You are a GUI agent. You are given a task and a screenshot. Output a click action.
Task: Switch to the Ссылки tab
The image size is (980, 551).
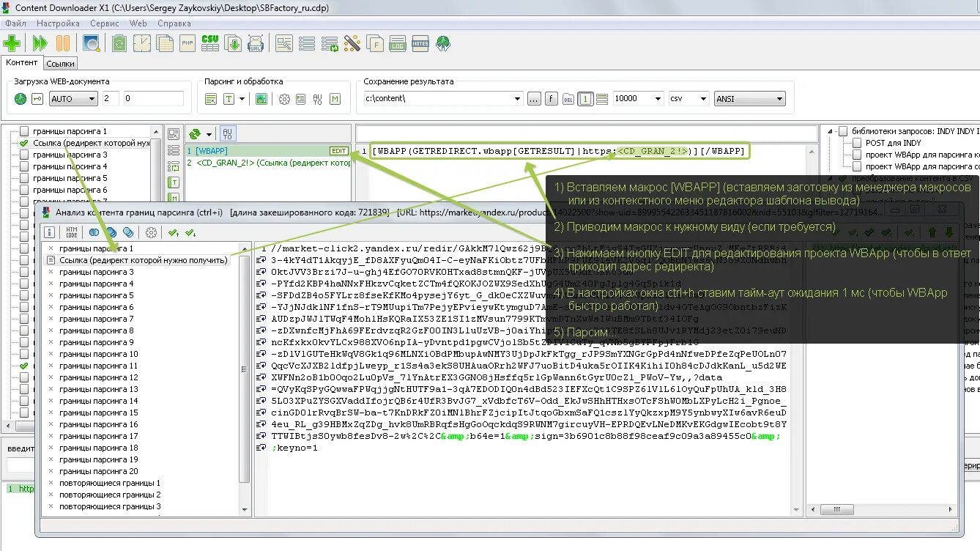coord(61,64)
